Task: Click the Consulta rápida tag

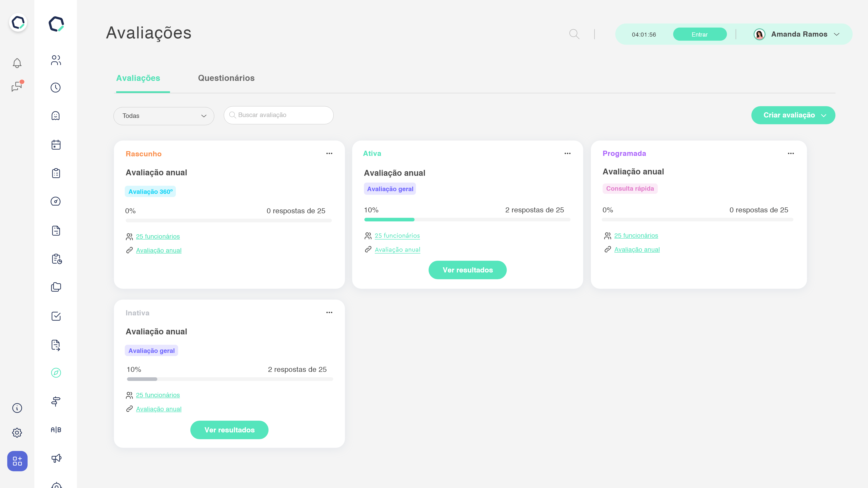Action: click(630, 189)
